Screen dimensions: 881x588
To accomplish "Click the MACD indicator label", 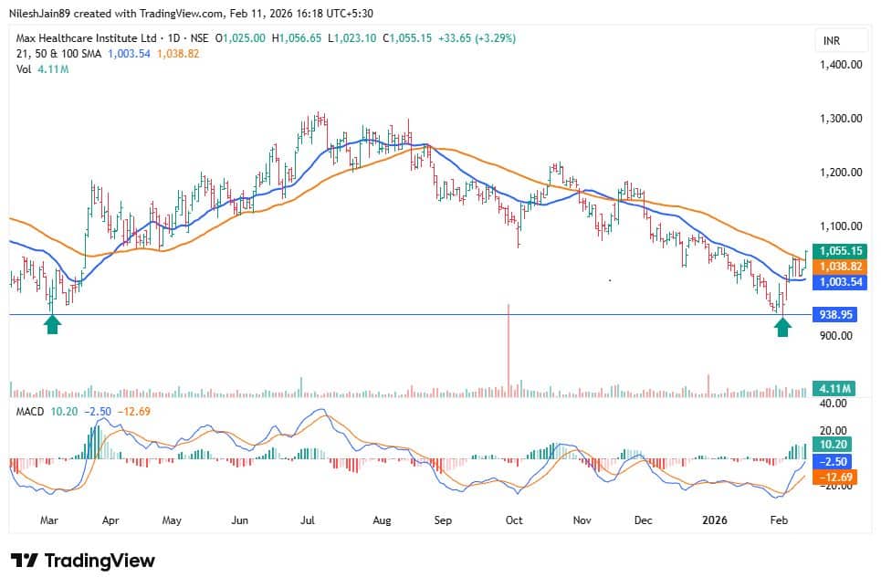I will tap(30, 412).
